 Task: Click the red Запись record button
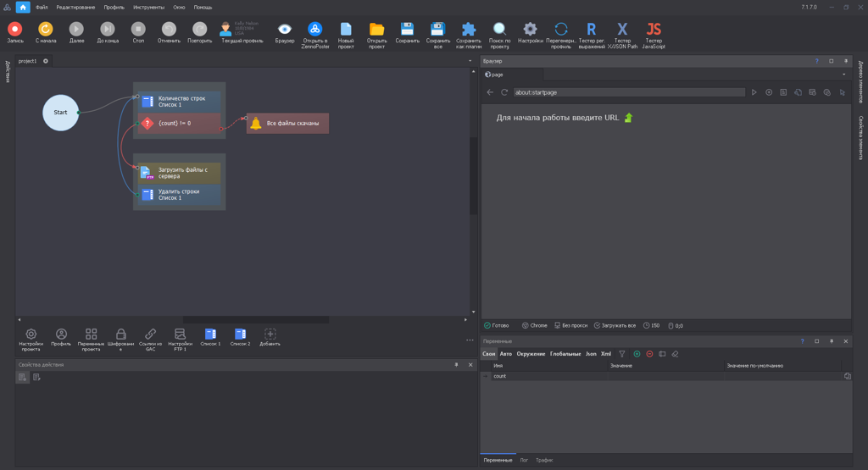coord(15,30)
